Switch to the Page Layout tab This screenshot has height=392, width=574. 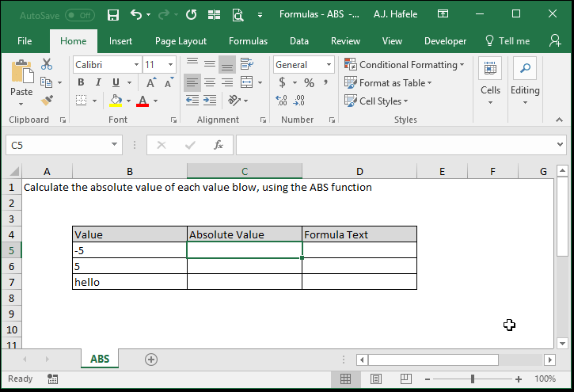181,41
